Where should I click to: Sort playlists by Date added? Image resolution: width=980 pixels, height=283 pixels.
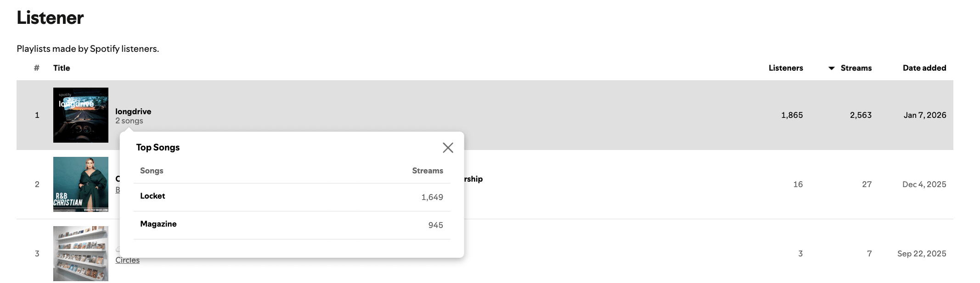pyautogui.click(x=924, y=68)
